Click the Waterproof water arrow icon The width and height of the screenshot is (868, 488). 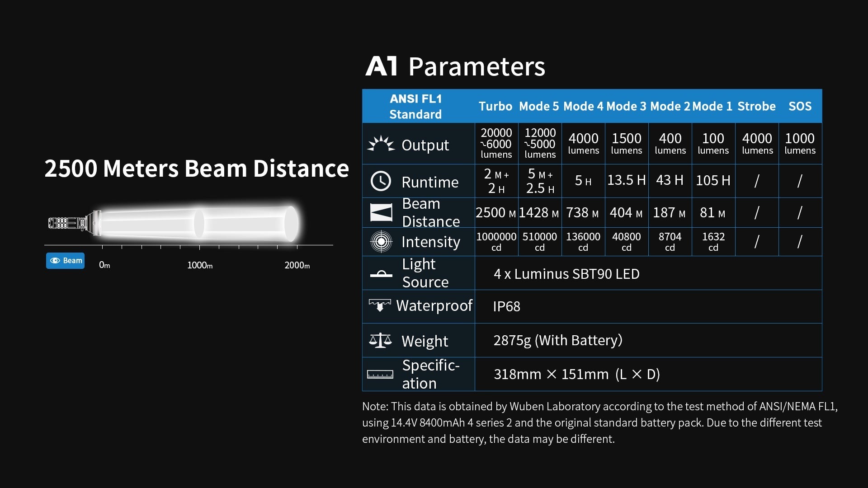[x=380, y=306]
